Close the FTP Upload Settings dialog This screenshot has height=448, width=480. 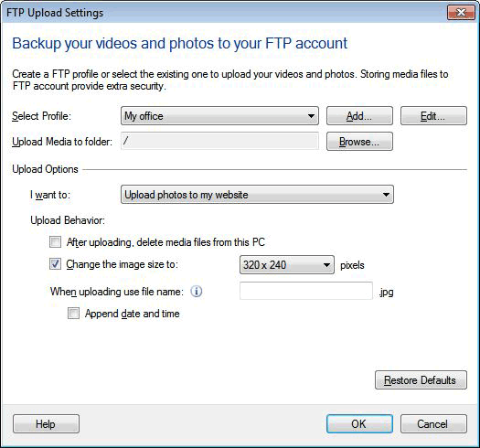click(x=461, y=13)
